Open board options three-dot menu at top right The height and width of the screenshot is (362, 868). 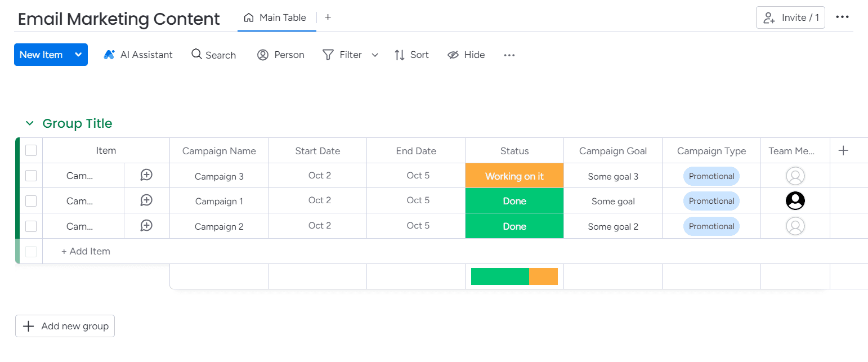coord(842,17)
